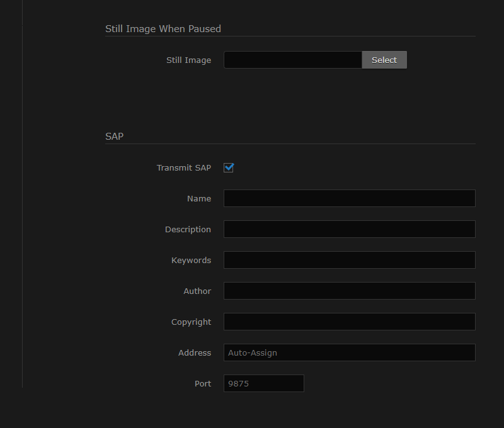Disable the Transmit SAP checkbox
The height and width of the screenshot is (428, 504).
point(229,167)
